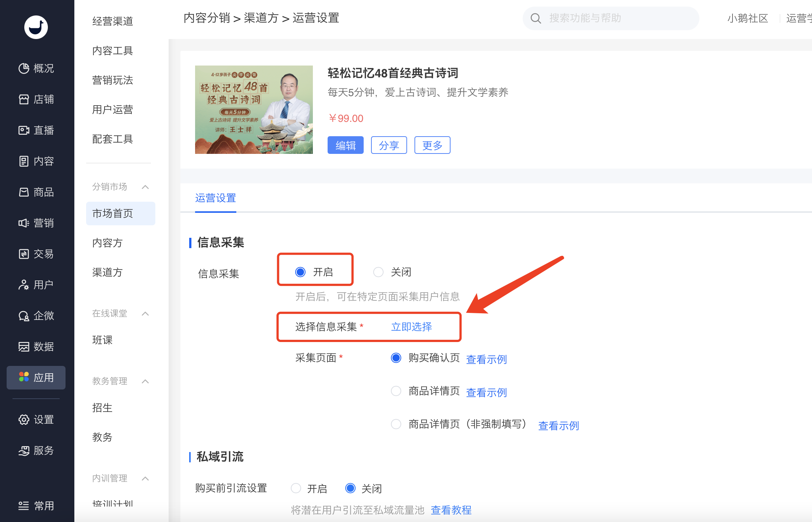The image size is (812, 522).
Task: Switch to the 运营设置 tab
Action: click(215, 198)
